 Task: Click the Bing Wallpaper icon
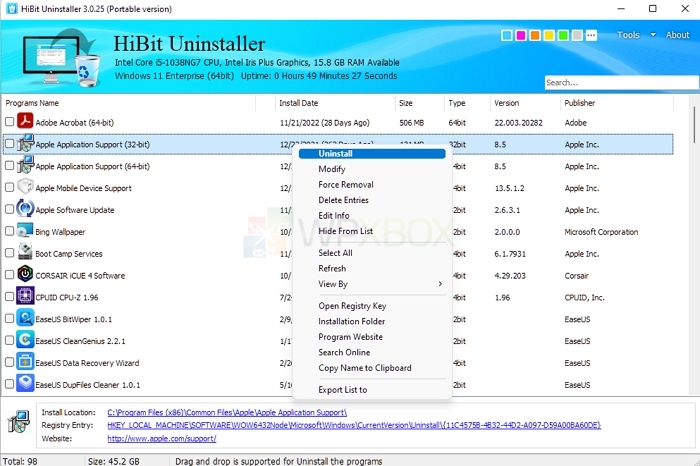coord(25,230)
